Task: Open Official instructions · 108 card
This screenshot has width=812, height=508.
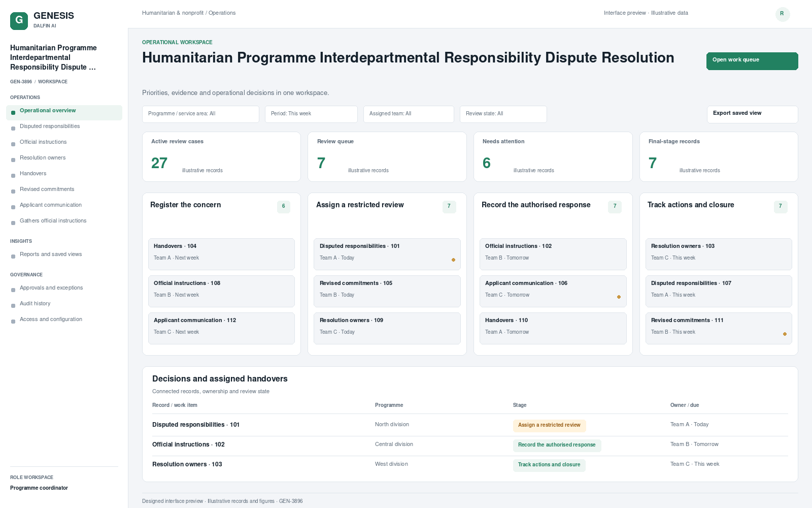Action: click(221, 291)
